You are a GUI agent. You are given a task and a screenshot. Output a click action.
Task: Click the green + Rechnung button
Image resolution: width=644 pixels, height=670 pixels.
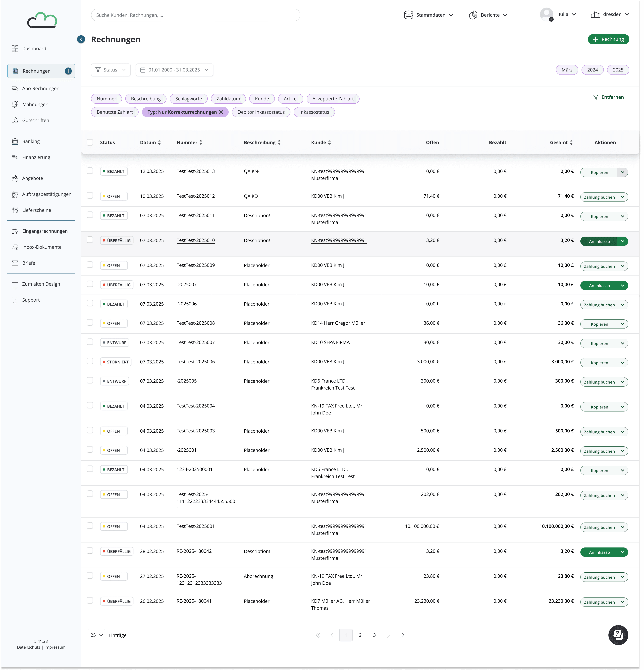pos(608,39)
